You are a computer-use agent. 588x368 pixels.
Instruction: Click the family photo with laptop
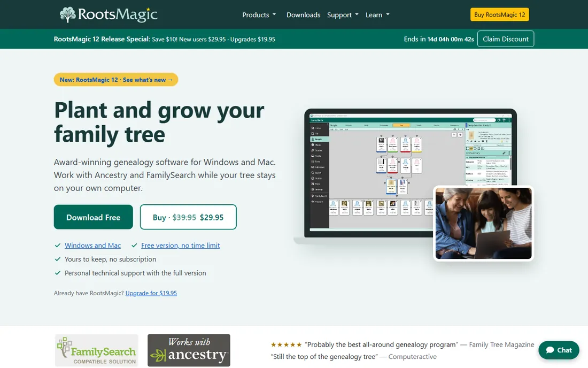click(483, 223)
